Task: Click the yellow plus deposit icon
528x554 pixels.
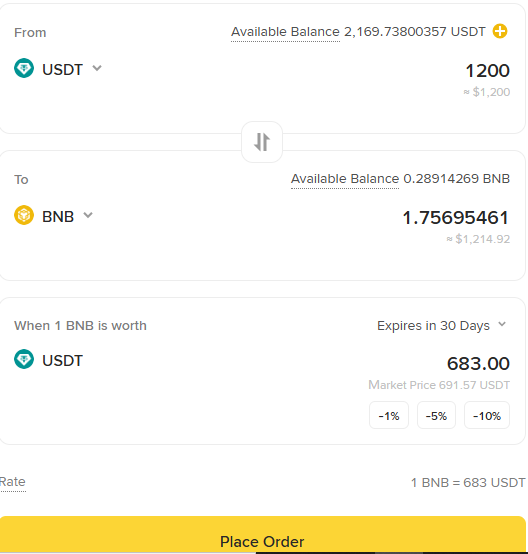Action: (500, 31)
